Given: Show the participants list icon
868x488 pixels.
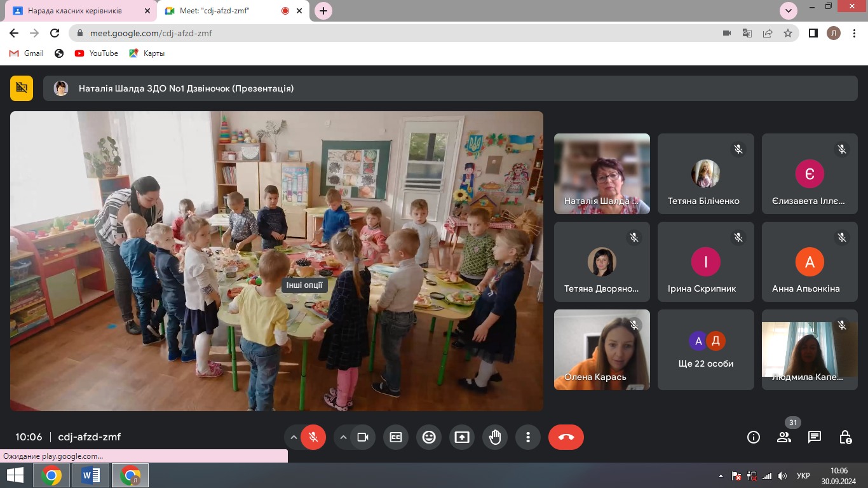Looking at the screenshot, I should tap(784, 437).
